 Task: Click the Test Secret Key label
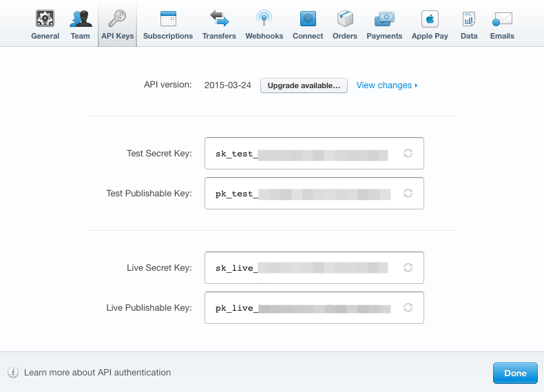[x=159, y=153]
